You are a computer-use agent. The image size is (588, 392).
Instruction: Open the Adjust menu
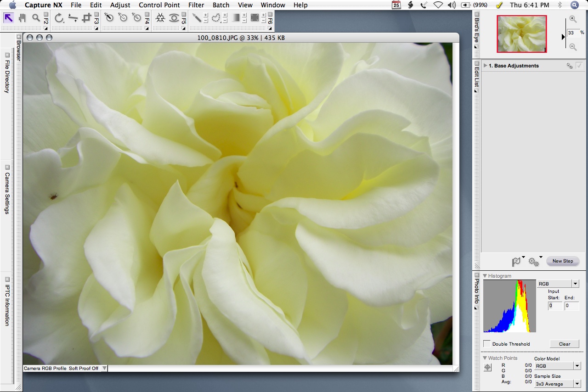coord(120,5)
